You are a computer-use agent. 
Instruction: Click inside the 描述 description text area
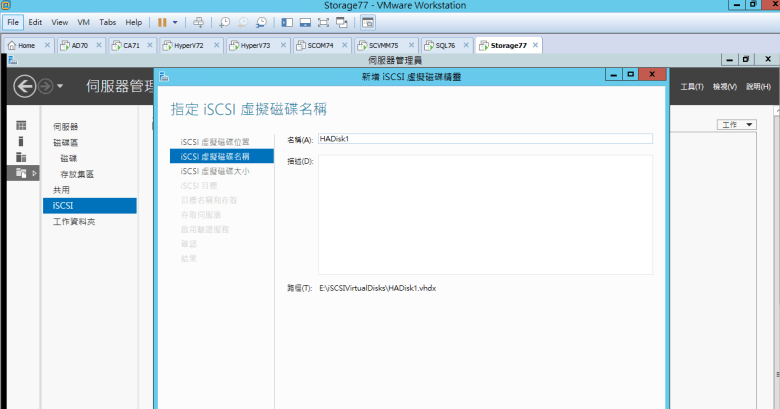(x=484, y=214)
